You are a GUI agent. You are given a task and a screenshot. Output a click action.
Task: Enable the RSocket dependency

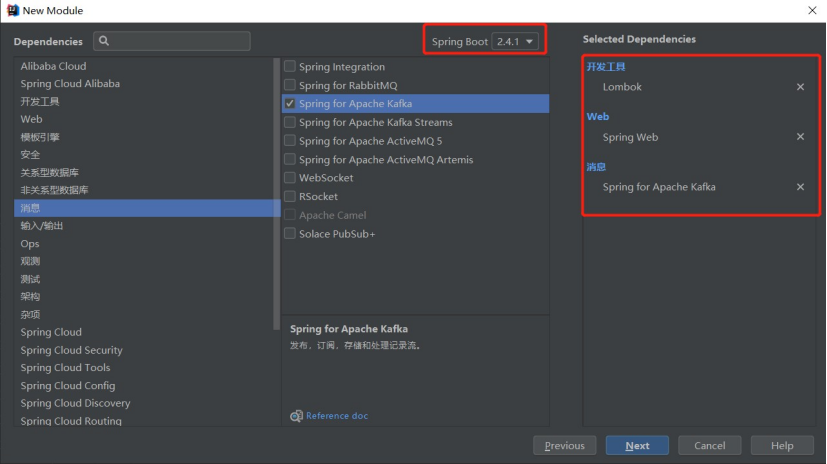tap(290, 196)
